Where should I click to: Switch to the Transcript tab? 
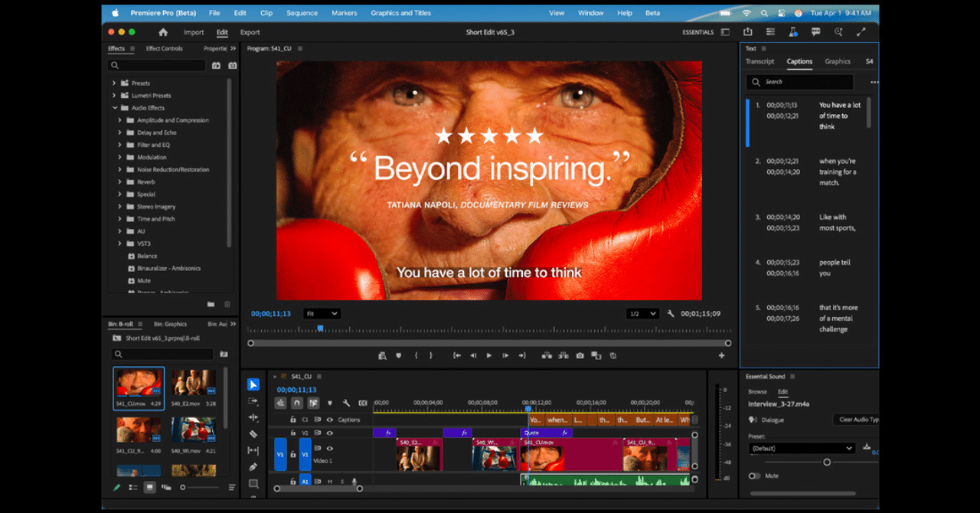click(759, 61)
